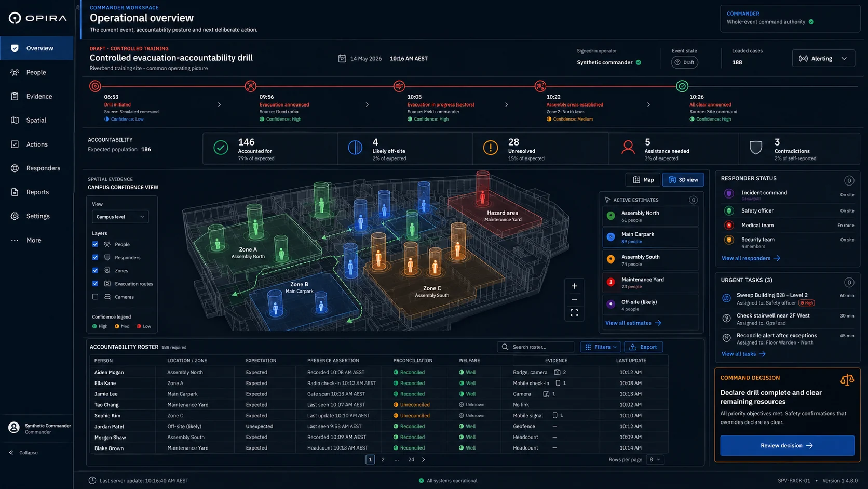Open the Alerting dropdown
The width and height of the screenshot is (868, 489).
[x=823, y=58]
